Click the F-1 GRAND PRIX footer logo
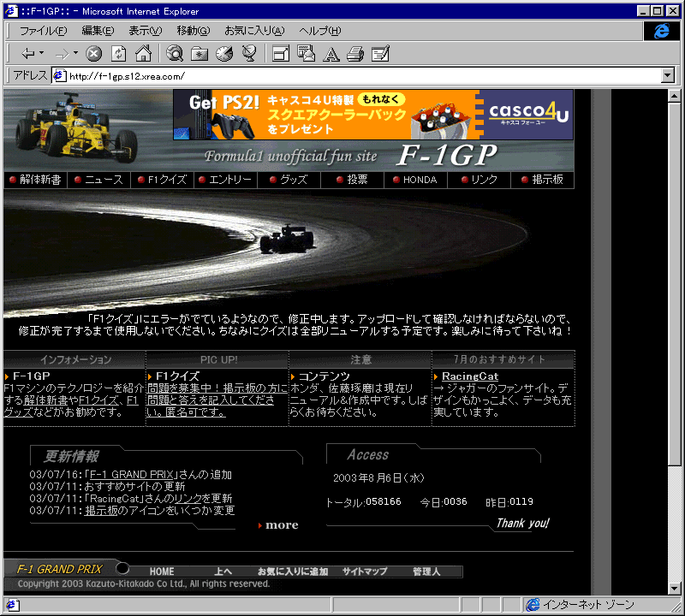The image size is (685, 616). click(x=59, y=569)
